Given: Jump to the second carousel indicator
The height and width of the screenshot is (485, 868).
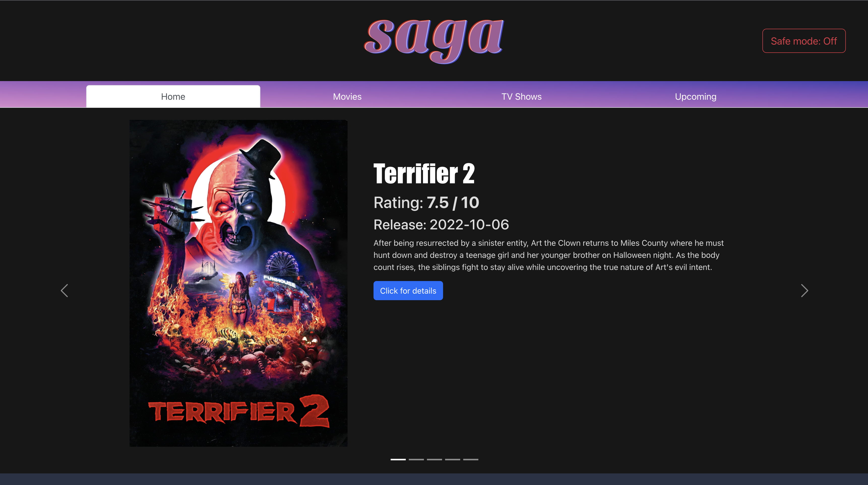Looking at the screenshot, I should (416, 459).
